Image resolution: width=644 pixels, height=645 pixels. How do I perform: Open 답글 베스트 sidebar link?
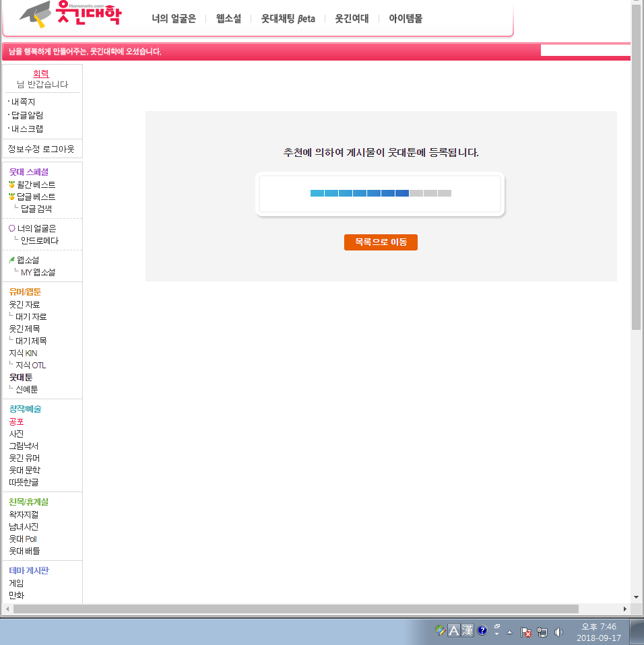coord(36,197)
